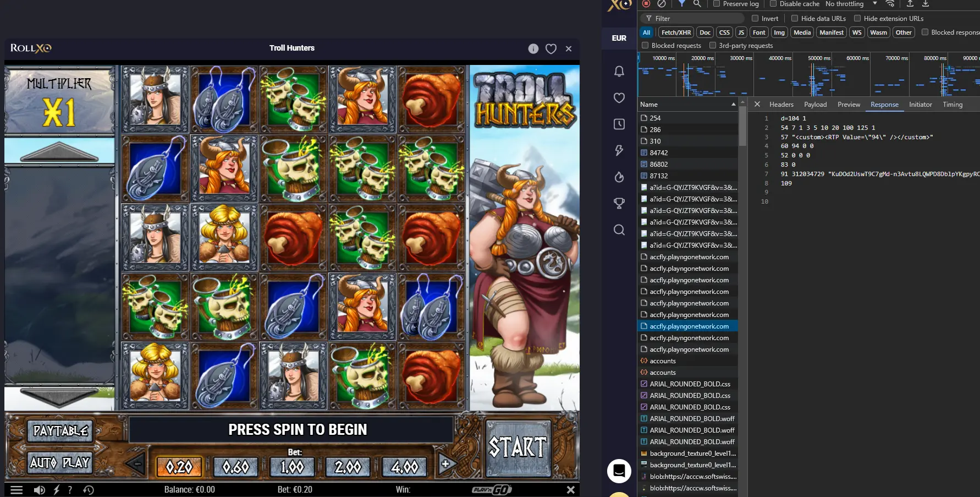Open recent games clock in sidebar

pyautogui.click(x=619, y=124)
